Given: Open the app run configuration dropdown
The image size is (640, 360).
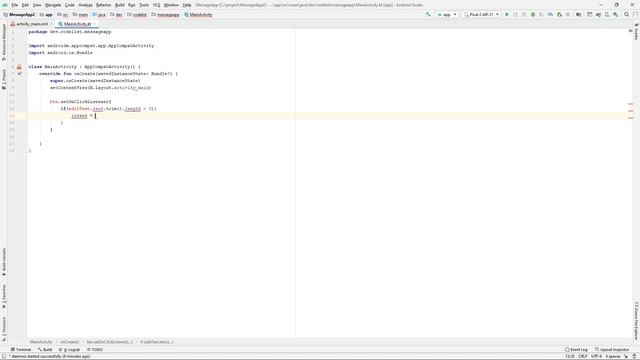Looking at the screenshot, I should [447, 14].
